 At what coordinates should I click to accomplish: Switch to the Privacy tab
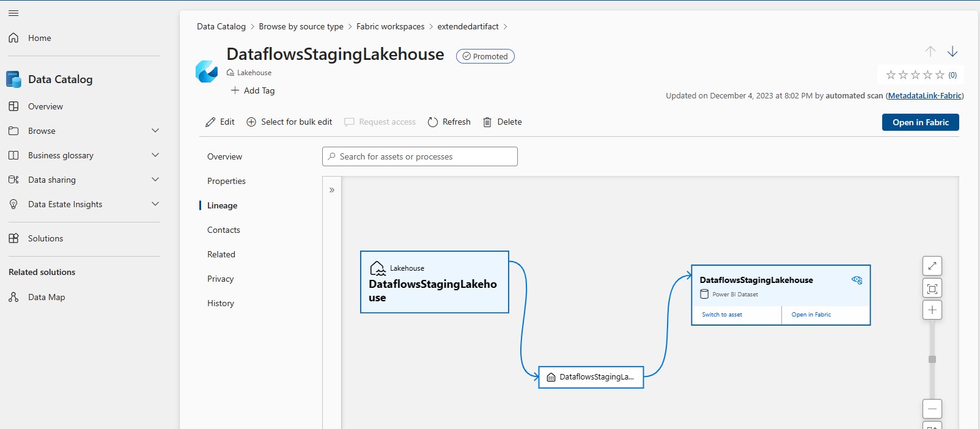tap(220, 279)
